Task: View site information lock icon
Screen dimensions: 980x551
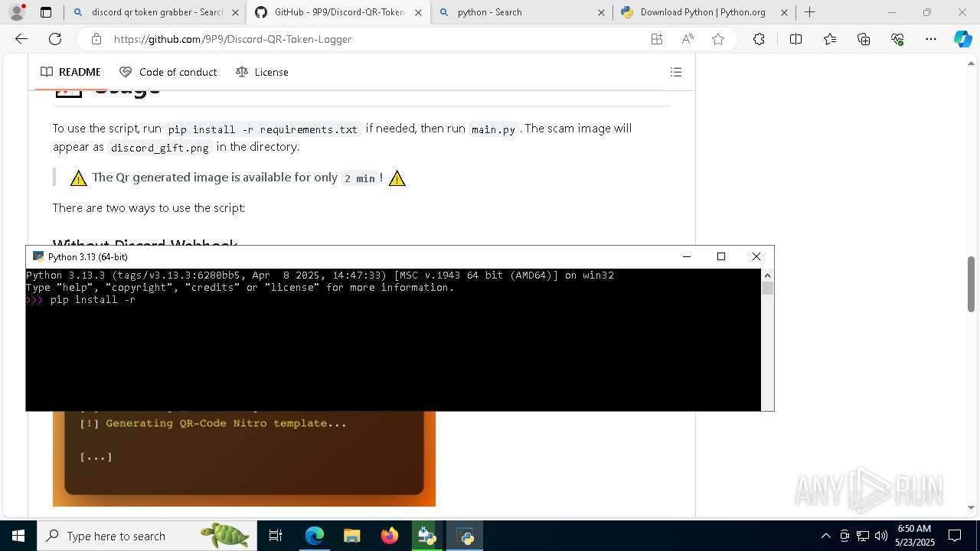Action: click(96, 39)
